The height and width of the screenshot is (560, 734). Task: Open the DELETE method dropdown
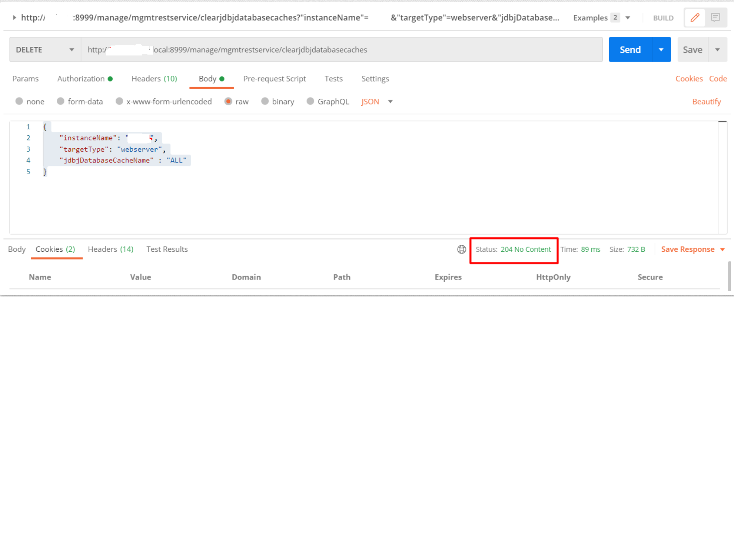click(45, 50)
